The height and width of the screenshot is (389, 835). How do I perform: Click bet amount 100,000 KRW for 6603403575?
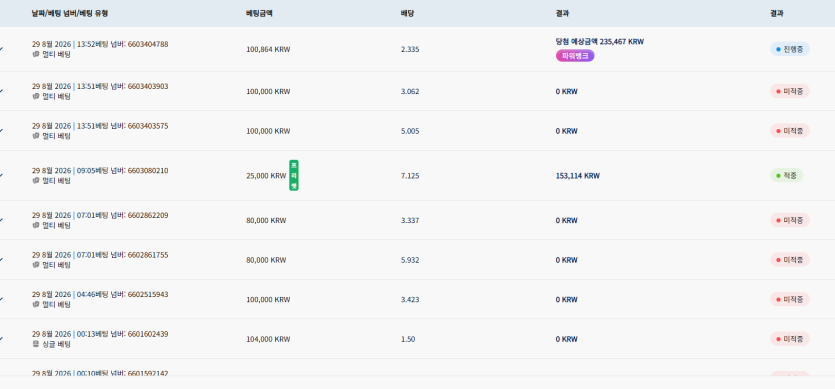coord(268,131)
